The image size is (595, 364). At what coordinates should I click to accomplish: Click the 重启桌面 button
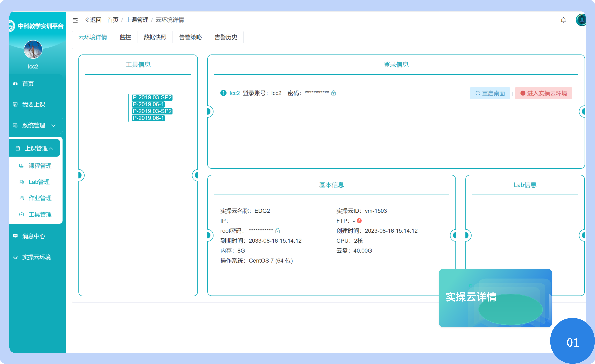[x=490, y=93]
